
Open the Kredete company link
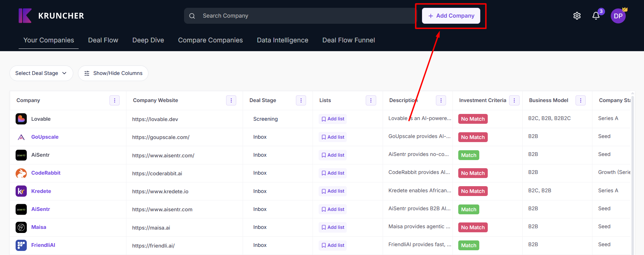pyautogui.click(x=41, y=191)
